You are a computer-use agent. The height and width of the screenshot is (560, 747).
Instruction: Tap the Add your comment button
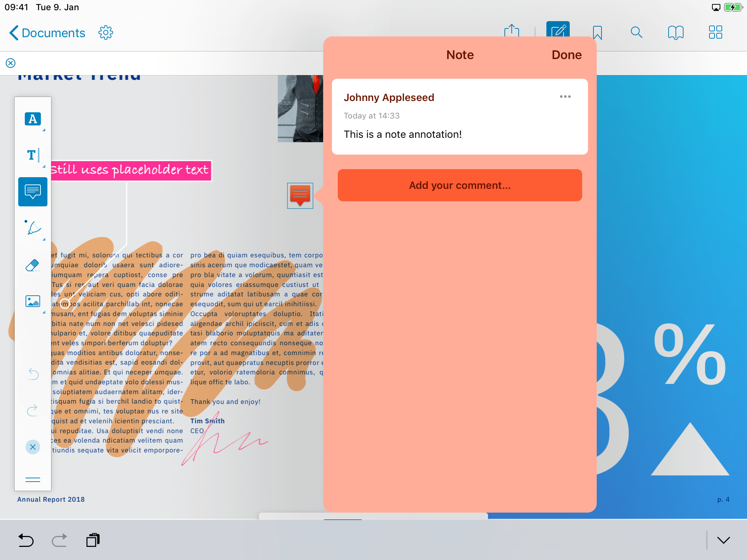click(460, 185)
